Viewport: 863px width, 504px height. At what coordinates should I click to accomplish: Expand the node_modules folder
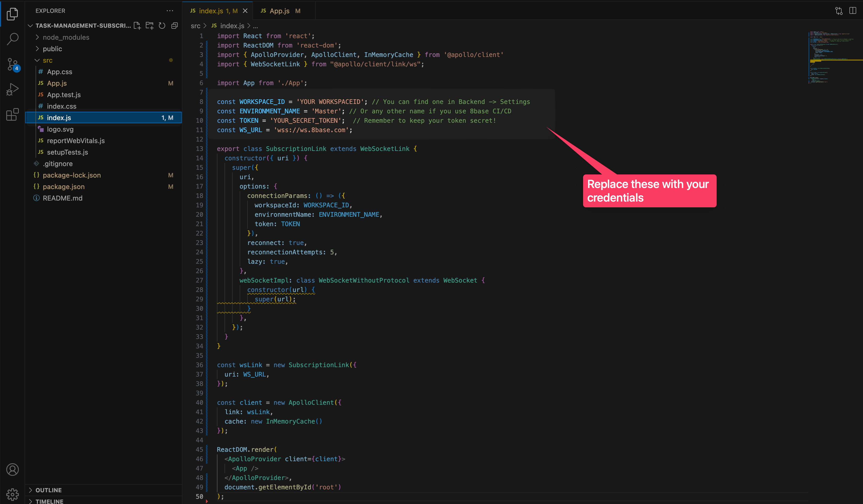pos(66,37)
